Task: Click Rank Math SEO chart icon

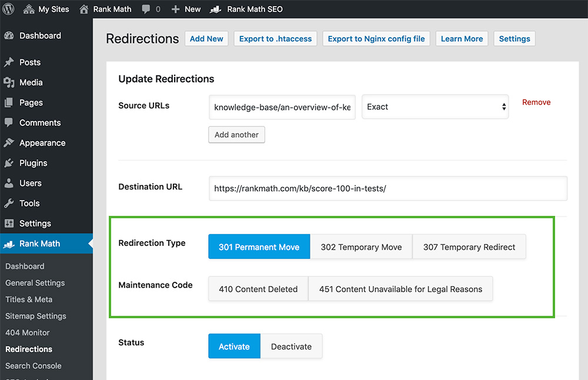Action: coord(216,9)
